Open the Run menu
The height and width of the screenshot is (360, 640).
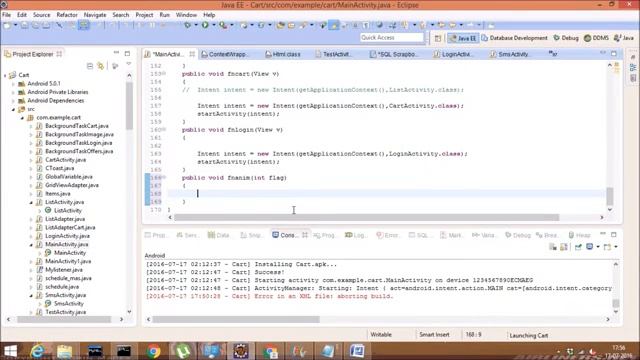point(164,15)
